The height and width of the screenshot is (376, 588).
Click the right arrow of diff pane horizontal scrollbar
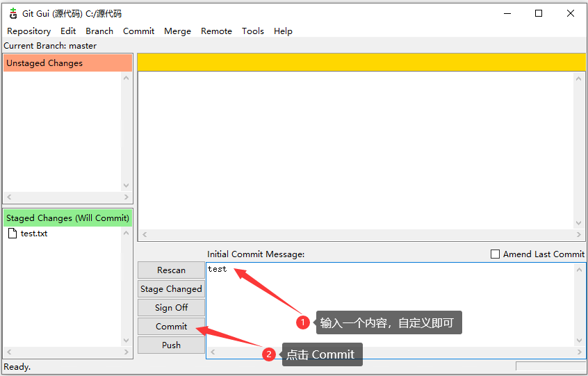pyautogui.click(x=579, y=234)
